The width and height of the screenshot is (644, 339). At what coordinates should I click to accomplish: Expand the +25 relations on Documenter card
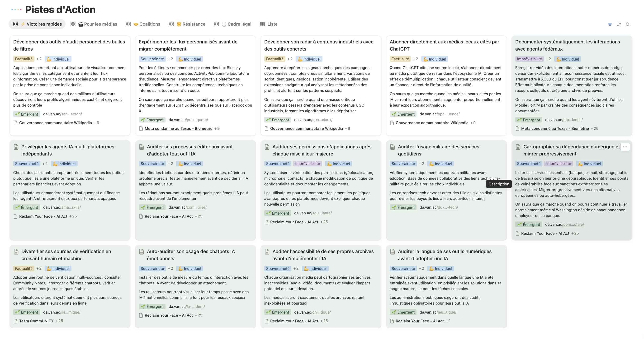tap(595, 128)
